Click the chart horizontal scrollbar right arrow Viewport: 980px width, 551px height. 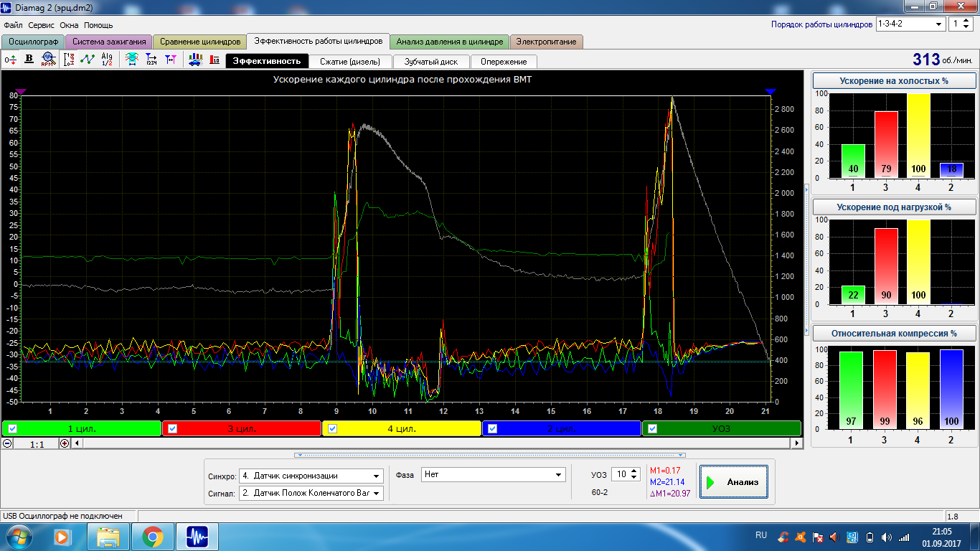tap(796, 443)
